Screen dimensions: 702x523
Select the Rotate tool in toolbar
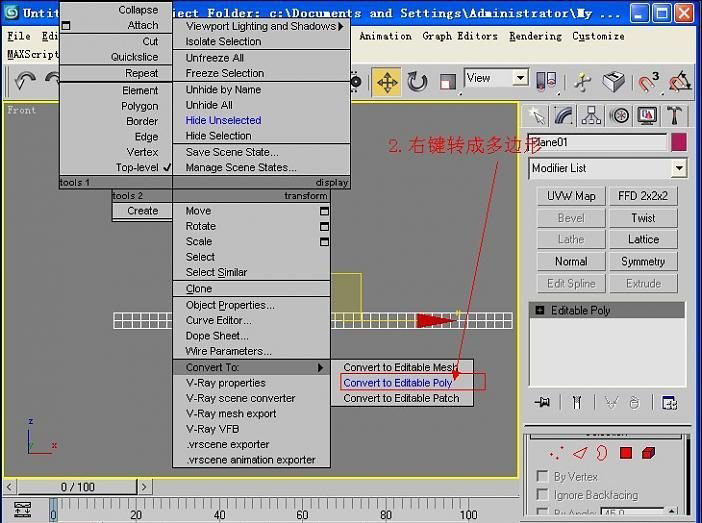[417, 81]
